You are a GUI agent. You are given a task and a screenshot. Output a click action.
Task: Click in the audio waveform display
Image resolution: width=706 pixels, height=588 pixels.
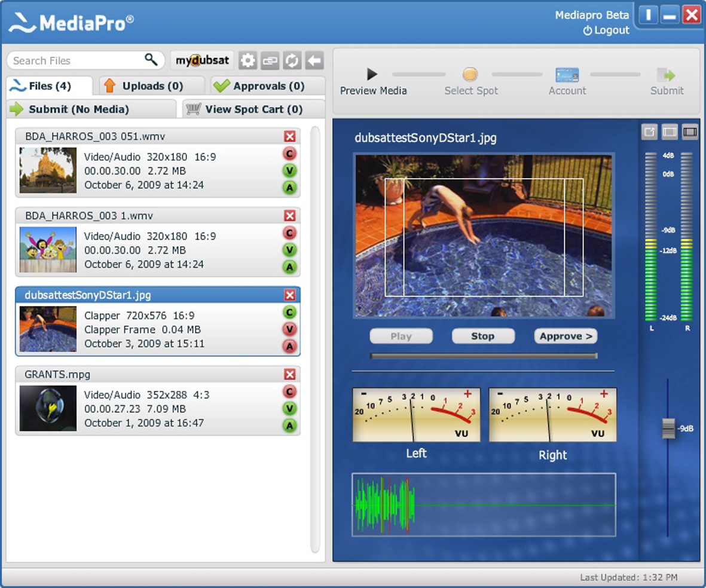(x=484, y=505)
